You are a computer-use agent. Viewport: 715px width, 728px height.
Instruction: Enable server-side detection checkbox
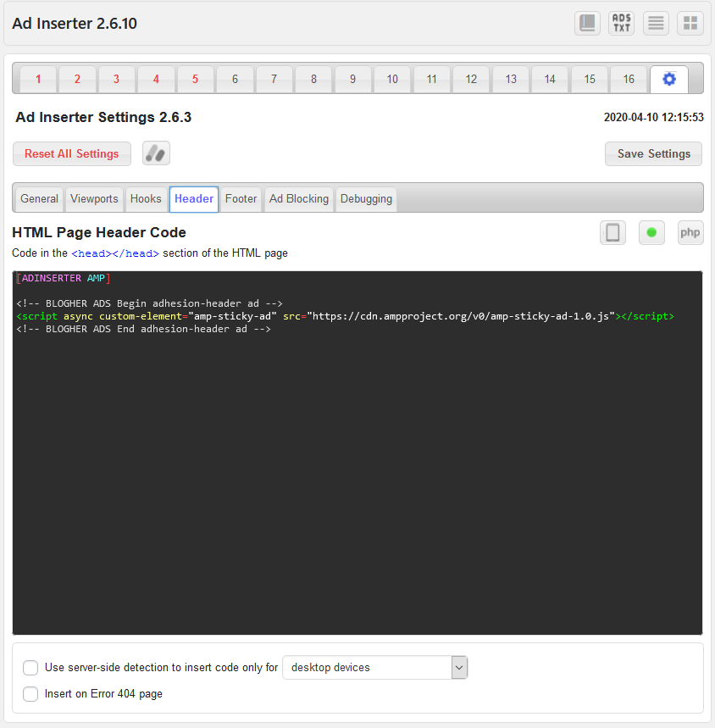click(30, 668)
